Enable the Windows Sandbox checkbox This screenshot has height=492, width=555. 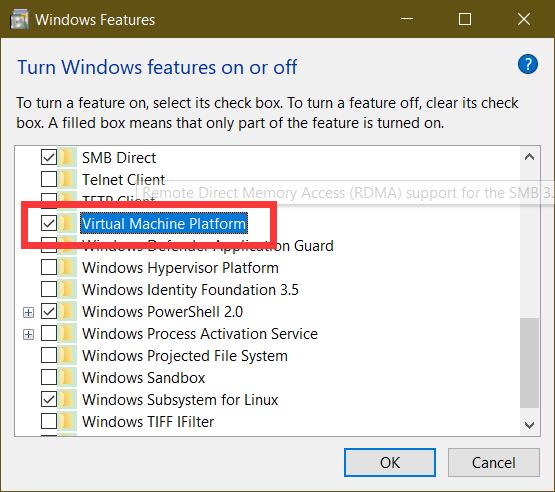pos(49,378)
